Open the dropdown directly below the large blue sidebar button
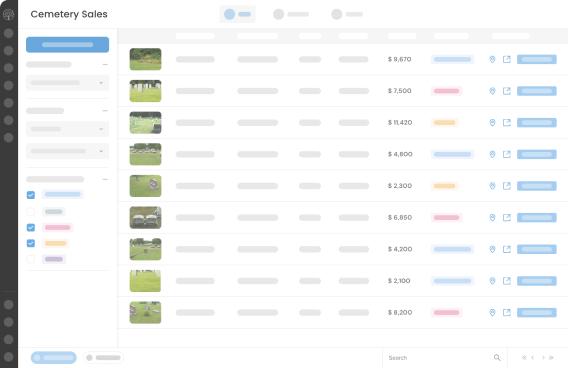The image size is (568, 368). click(67, 83)
